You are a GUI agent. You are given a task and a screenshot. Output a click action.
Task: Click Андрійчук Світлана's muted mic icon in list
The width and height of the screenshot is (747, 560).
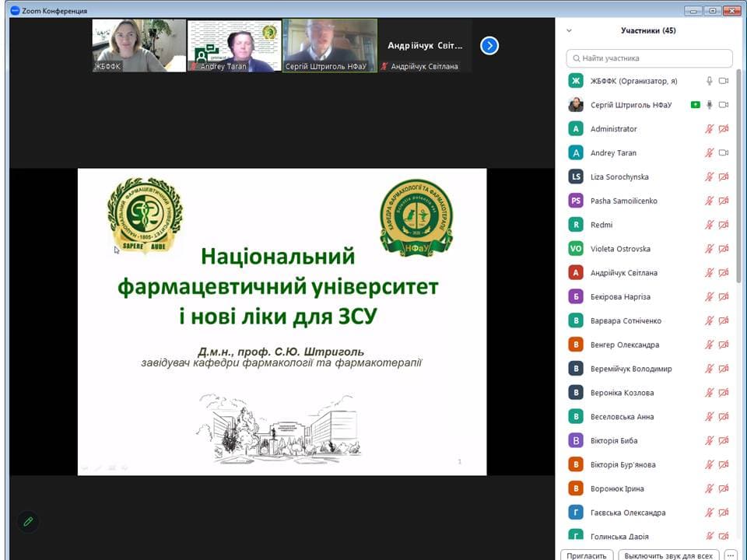click(710, 272)
